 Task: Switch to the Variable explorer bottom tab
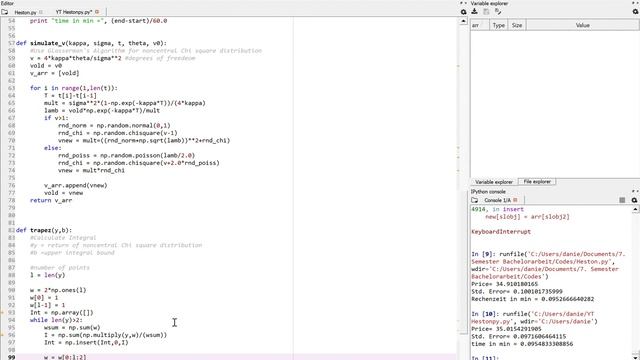coord(493,182)
